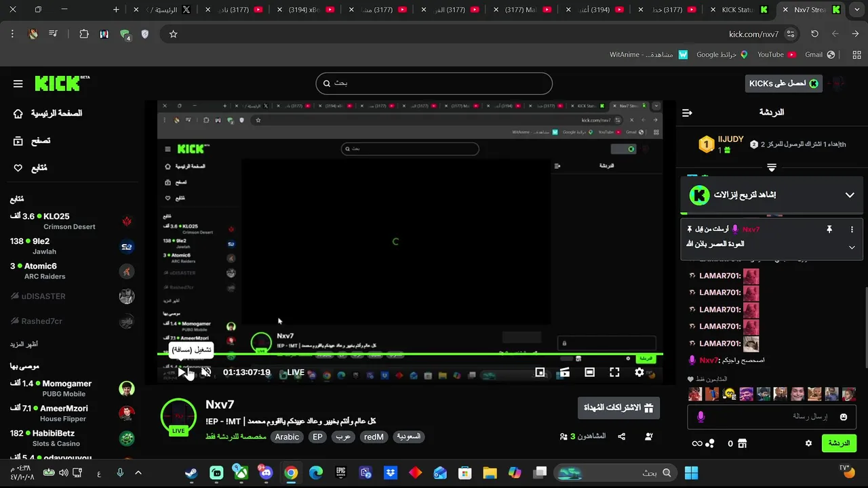Image resolution: width=868 pixels, height=488 pixels.
Task: Open متابع (Following) in sidebar
Action: (x=31, y=168)
